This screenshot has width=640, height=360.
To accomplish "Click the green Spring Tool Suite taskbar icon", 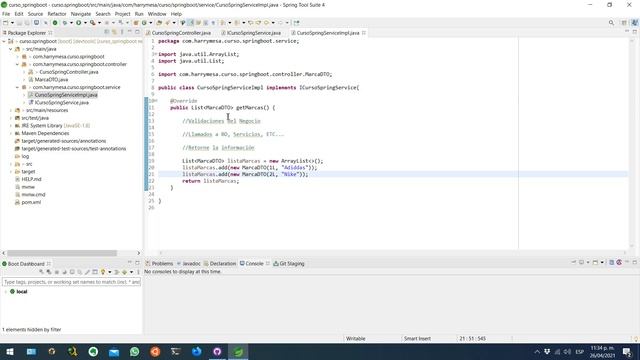I will click(x=238, y=351).
